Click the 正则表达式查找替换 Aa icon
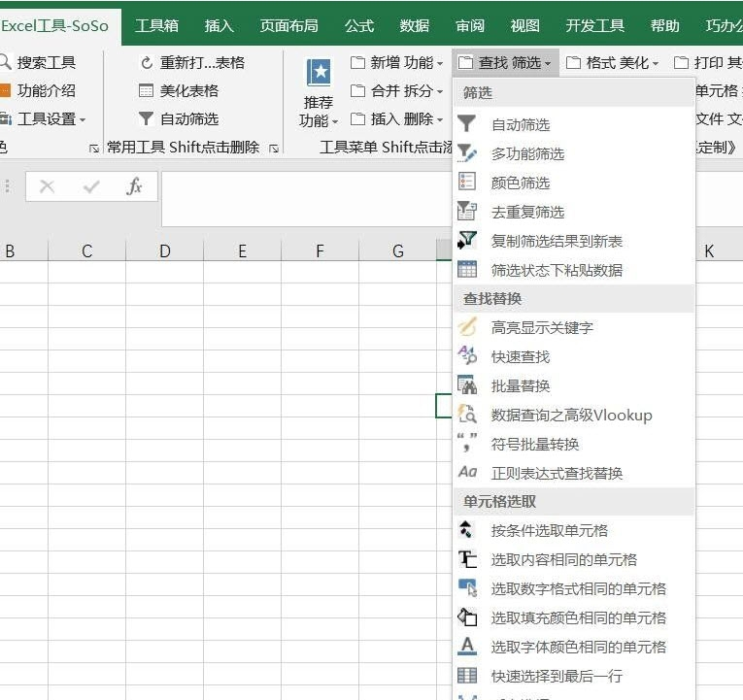 pos(467,472)
